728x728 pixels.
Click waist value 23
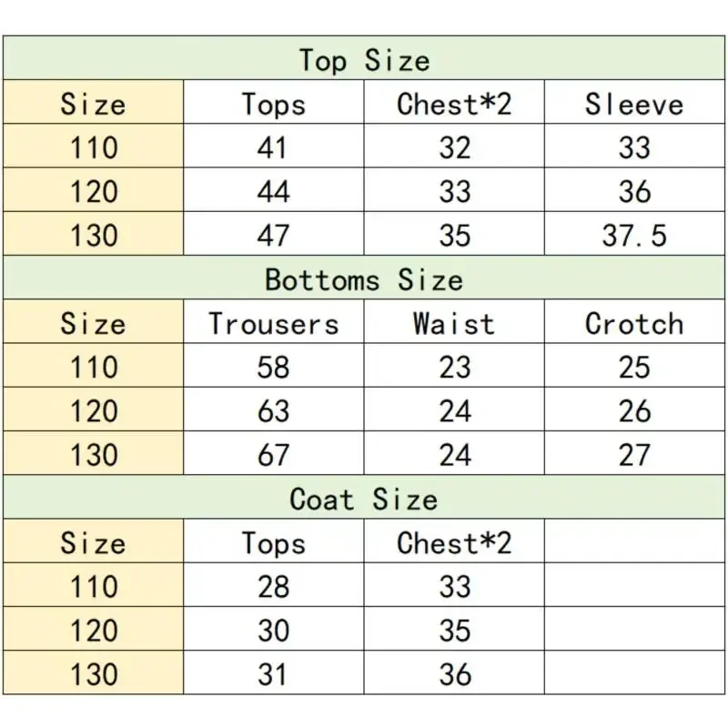pos(453,368)
